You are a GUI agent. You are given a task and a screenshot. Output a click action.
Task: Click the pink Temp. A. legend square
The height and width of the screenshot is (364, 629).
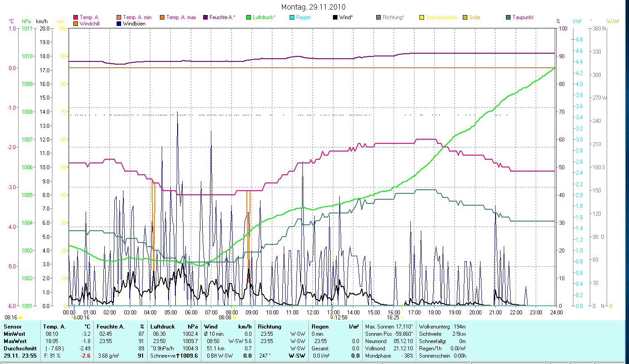point(75,18)
